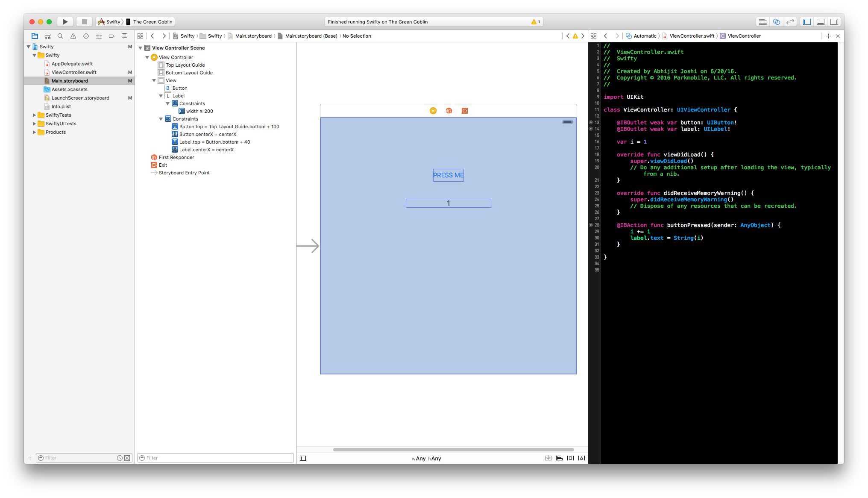Stop the running scheme

click(x=85, y=22)
